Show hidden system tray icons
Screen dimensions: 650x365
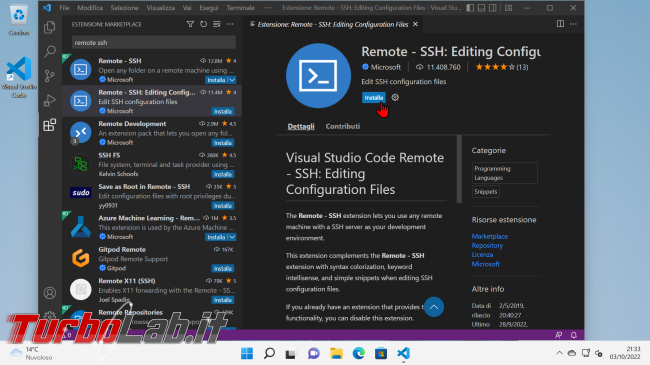click(x=559, y=353)
